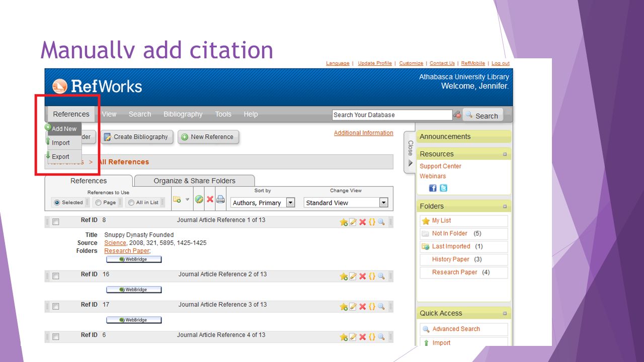Add Ref ID 16 to My List star
The height and width of the screenshot is (362, 644).
(x=344, y=276)
